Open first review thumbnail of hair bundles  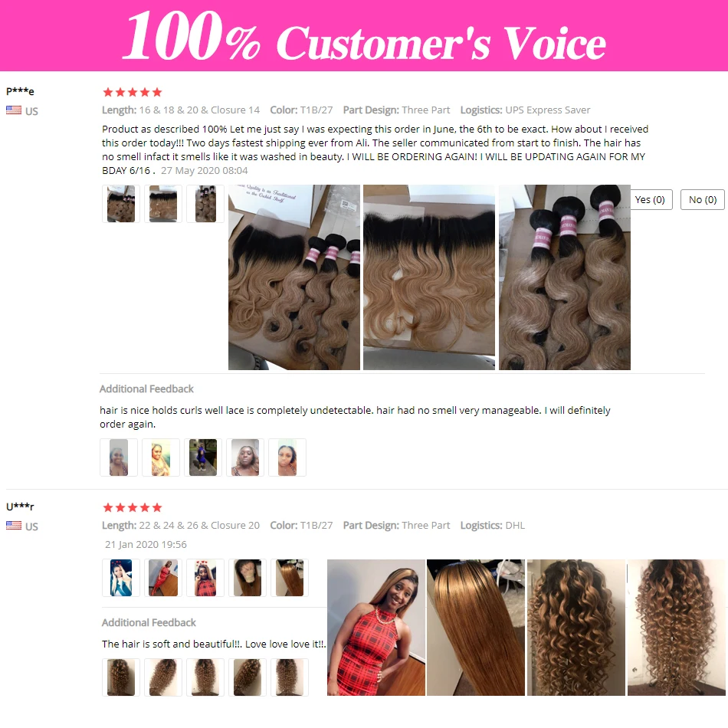[121, 204]
